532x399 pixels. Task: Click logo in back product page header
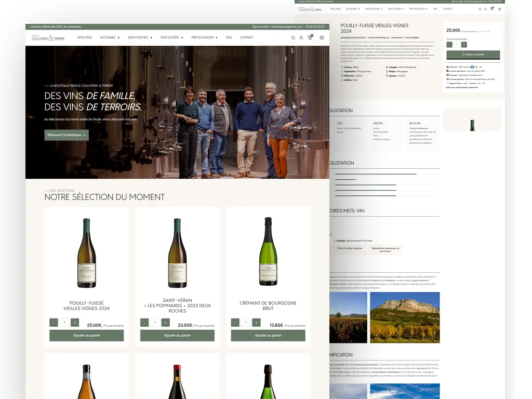point(310,9)
